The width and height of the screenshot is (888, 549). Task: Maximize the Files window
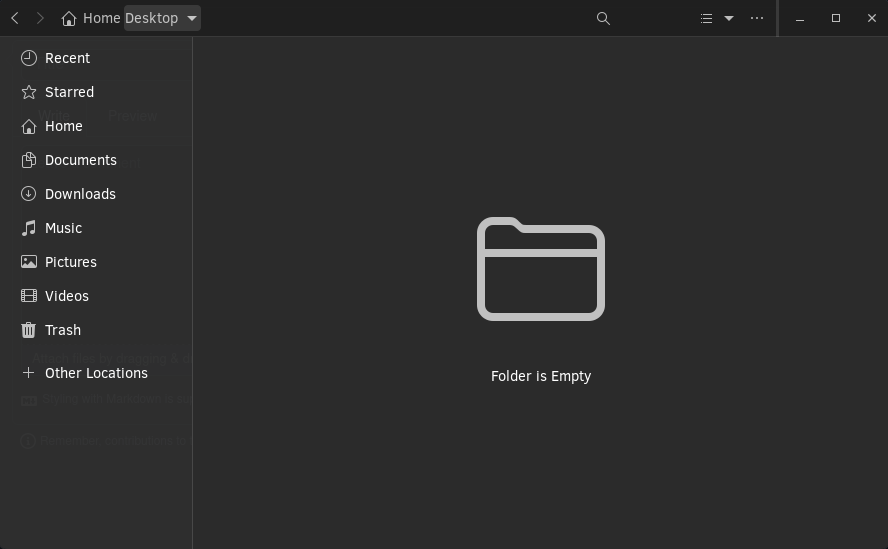(x=836, y=18)
